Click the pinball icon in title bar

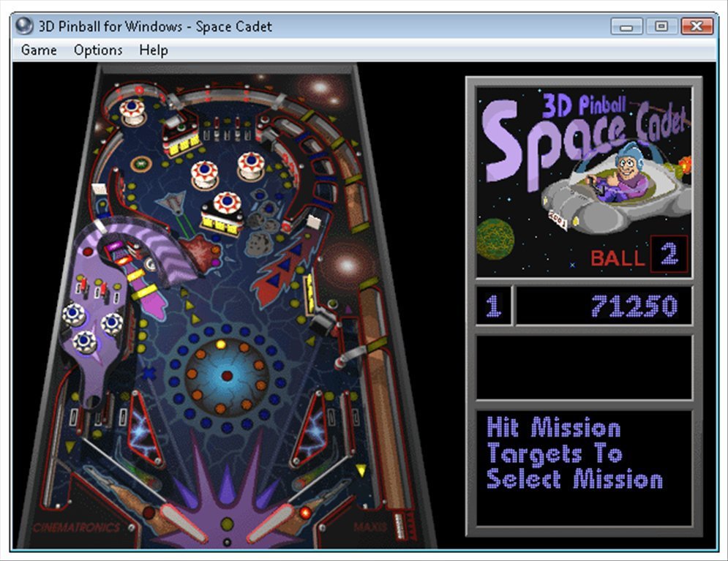point(24,26)
